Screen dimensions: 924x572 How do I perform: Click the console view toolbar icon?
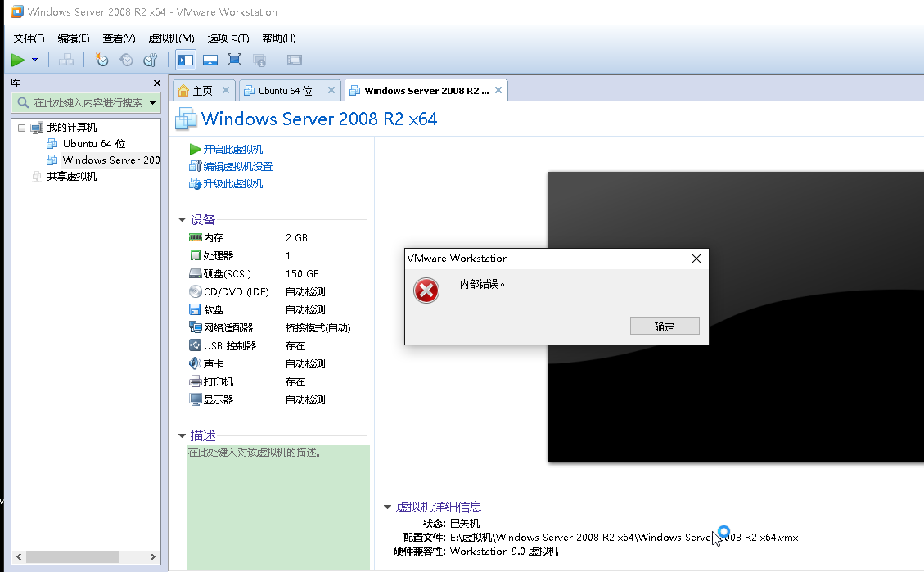[x=294, y=60]
